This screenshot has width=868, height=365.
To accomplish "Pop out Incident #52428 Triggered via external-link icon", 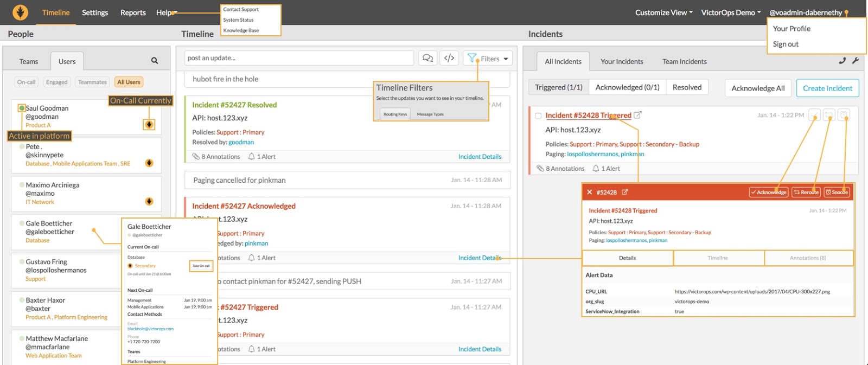I will point(638,115).
